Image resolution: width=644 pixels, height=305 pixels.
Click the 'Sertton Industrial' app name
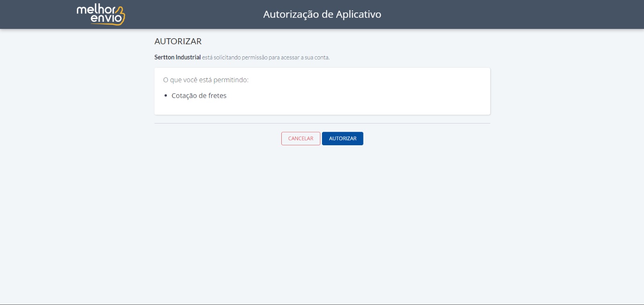[178, 58]
